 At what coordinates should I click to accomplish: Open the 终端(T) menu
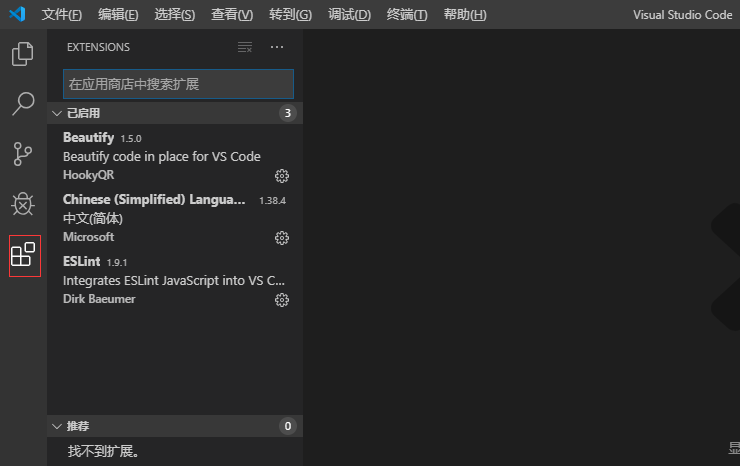coord(407,15)
